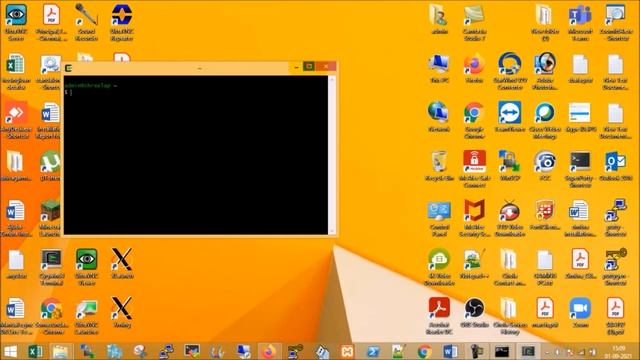The image size is (640, 360).
Task: Maximize the terminal window
Action: (309, 67)
